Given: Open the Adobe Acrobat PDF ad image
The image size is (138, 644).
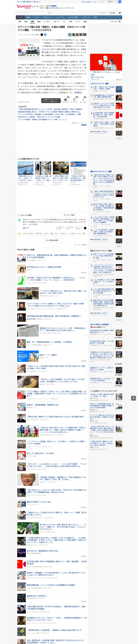Looking at the screenshot, I should 106,62.
